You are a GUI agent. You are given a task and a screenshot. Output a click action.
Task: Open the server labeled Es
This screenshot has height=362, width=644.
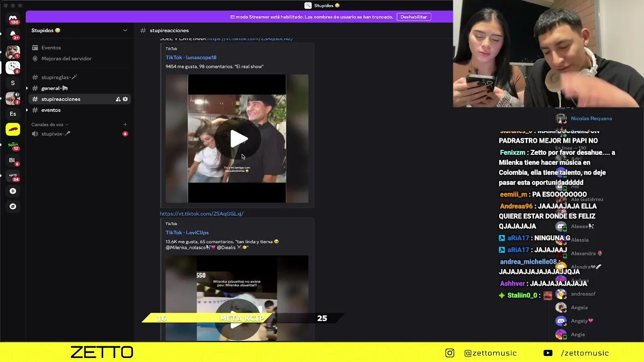[13, 114]
